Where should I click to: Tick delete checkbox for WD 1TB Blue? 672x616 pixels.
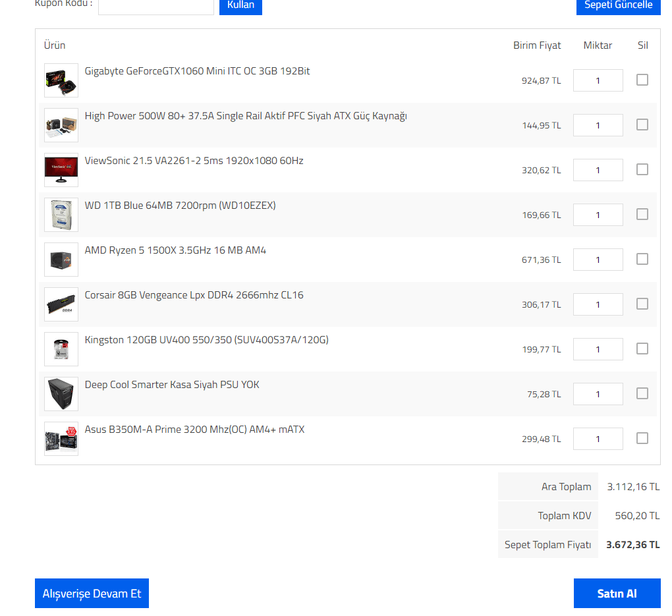coord(642,214)
